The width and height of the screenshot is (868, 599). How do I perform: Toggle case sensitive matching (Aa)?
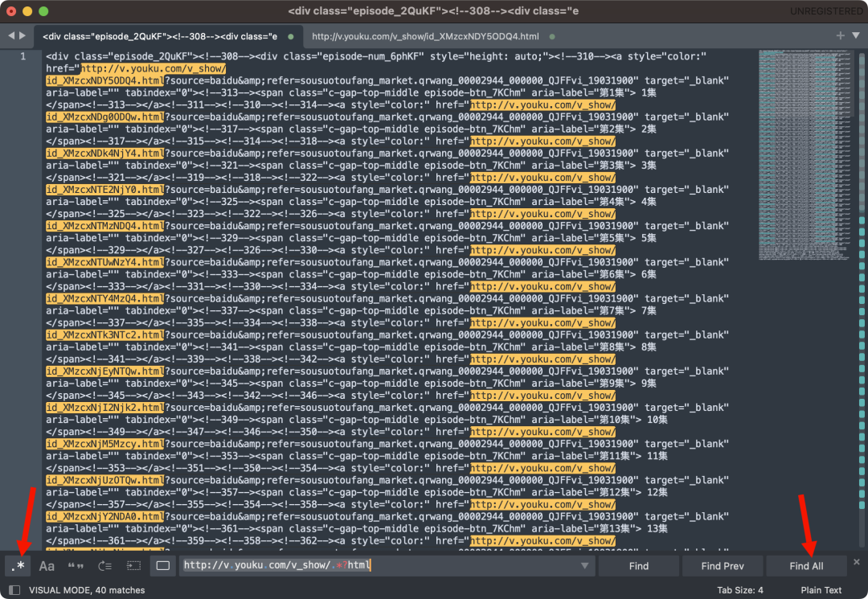pyautogui.click(x=47, y=566)
